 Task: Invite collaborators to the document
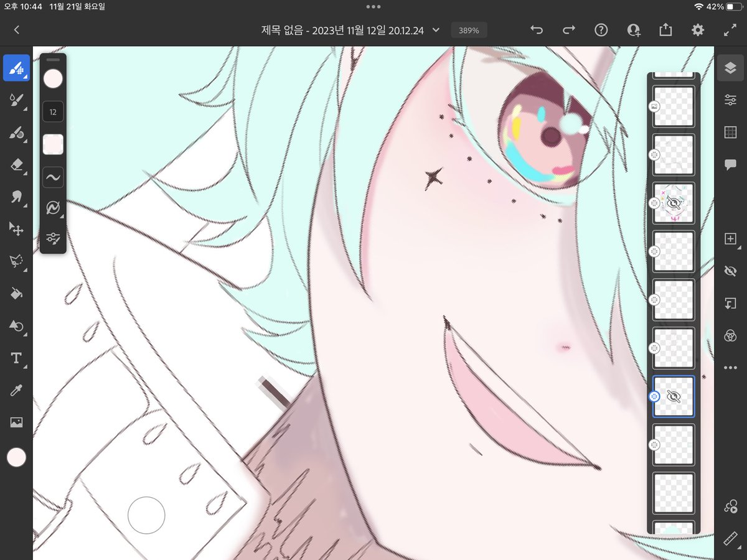(634, 30)
